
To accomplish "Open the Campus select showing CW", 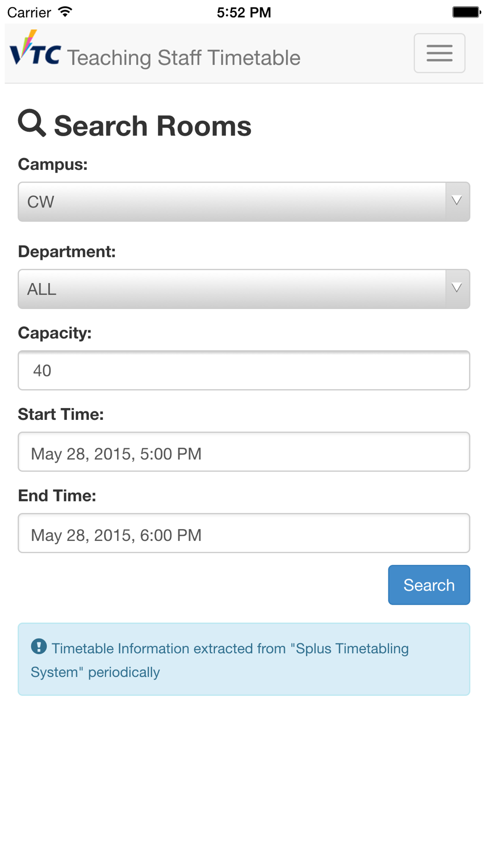I will (232, 202).
